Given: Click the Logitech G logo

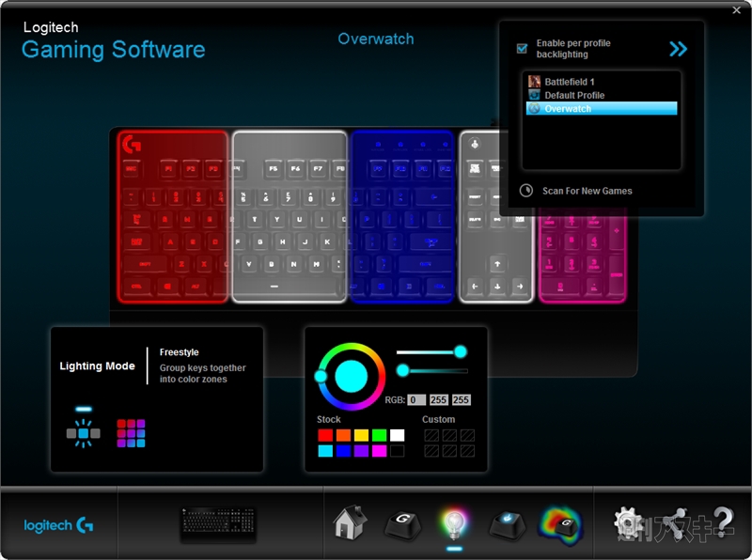Looking at the screenshot, I should click(58, 525).
